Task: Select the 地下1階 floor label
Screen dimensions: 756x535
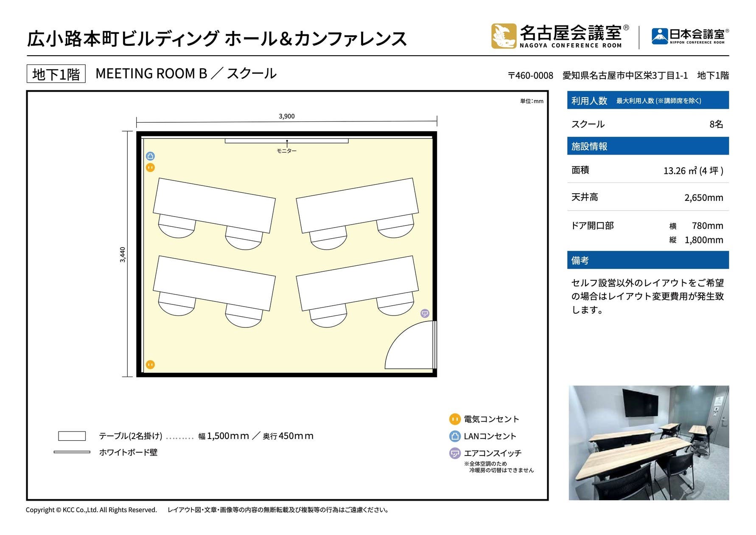Action: click(55, 73)
